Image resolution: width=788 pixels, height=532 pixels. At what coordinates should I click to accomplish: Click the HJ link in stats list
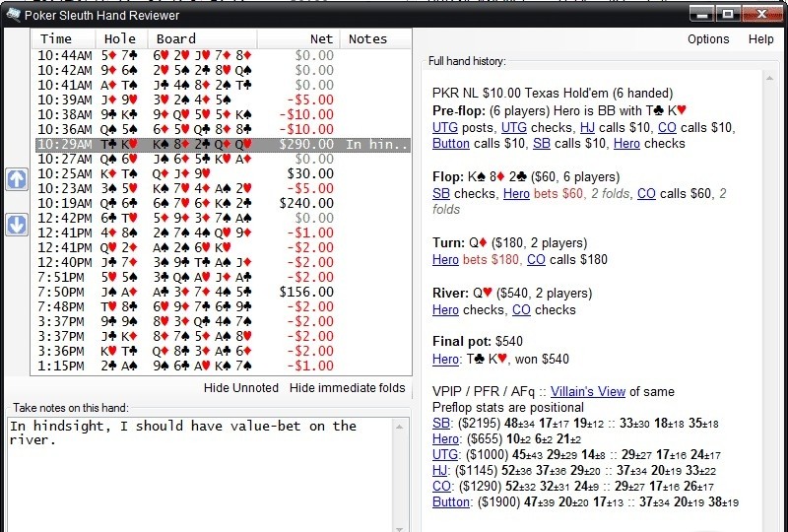click(x=439, y=470)
